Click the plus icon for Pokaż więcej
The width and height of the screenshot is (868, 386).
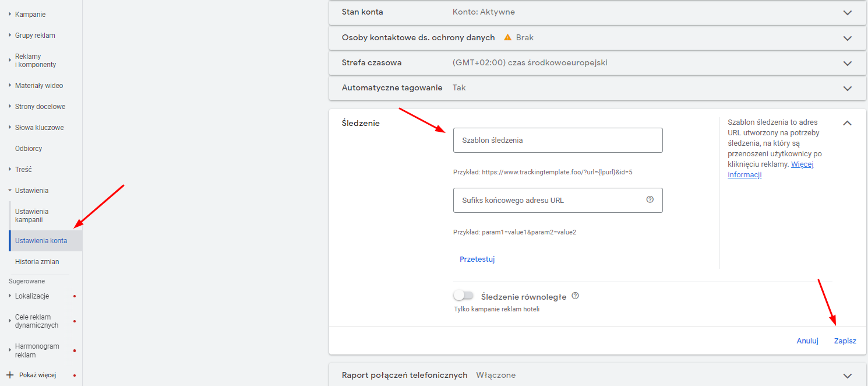click(9, 375)
